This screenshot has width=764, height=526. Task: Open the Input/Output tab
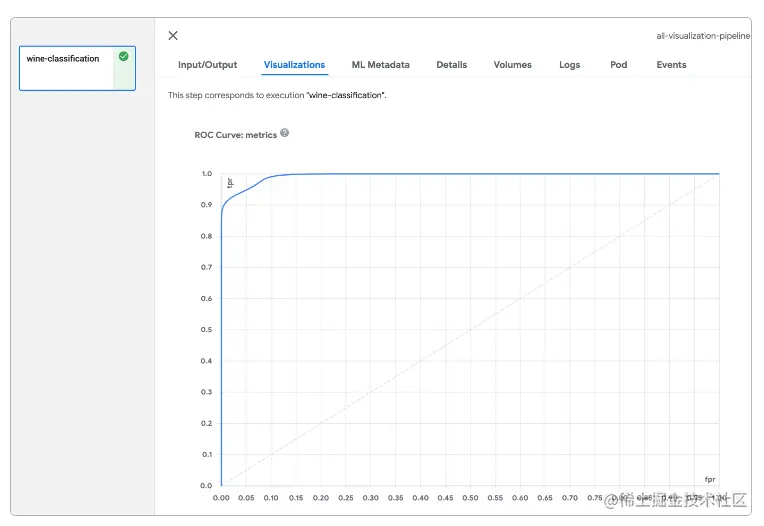click(208, 65)
